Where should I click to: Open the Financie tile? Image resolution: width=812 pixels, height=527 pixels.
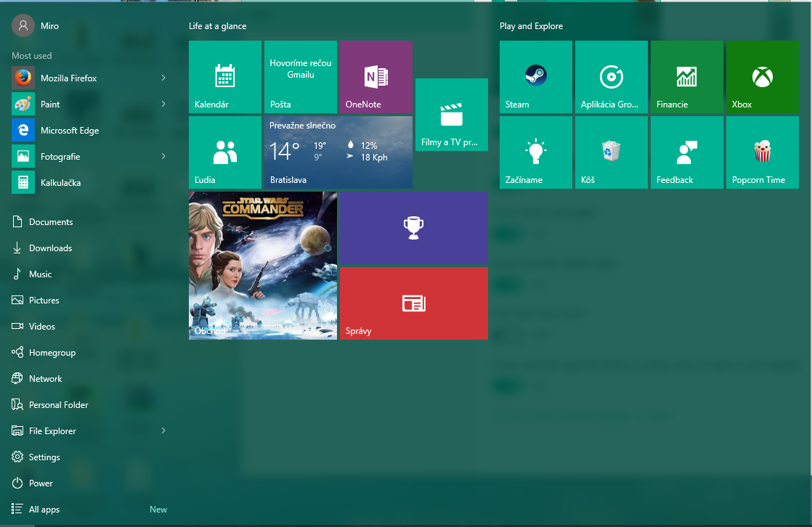point(686,77)
